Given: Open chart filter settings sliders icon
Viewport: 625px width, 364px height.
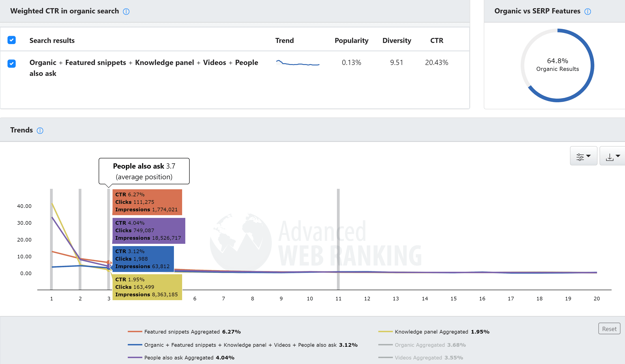Looking at the screenshot, I should click(580, 157).
